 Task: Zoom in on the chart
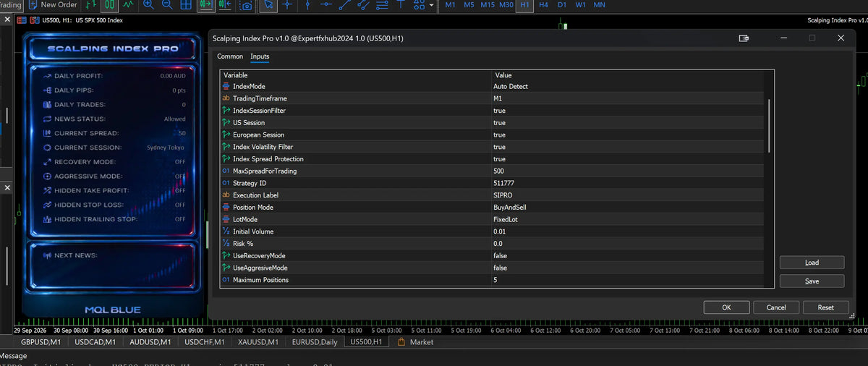click(148, 4)
